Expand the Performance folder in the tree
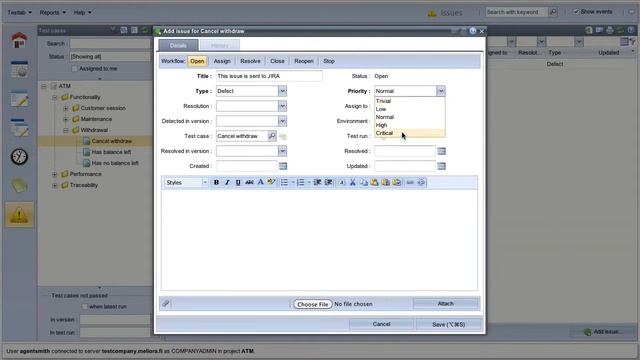The width and height of the screenshot is (640, 360). point(55,174)
